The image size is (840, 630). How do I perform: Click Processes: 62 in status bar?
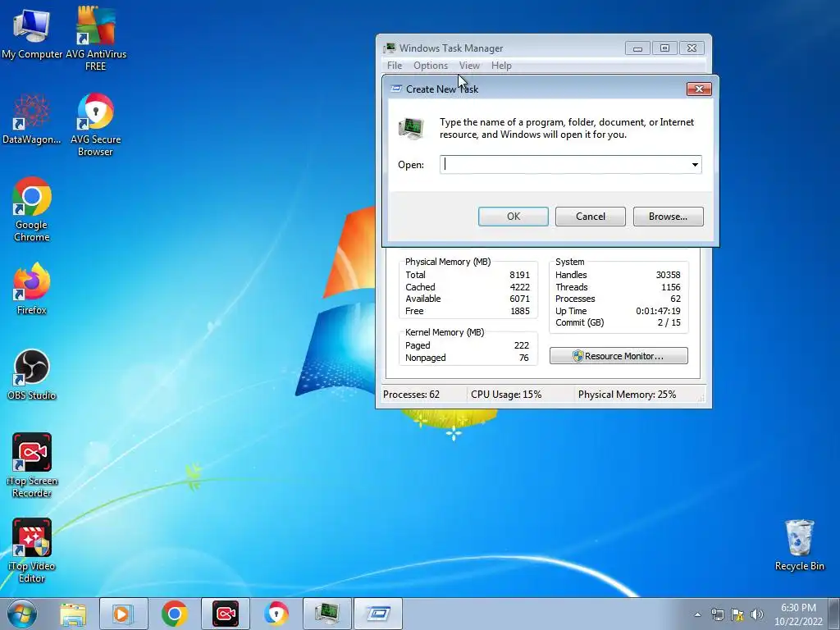(x=412, y=395)
